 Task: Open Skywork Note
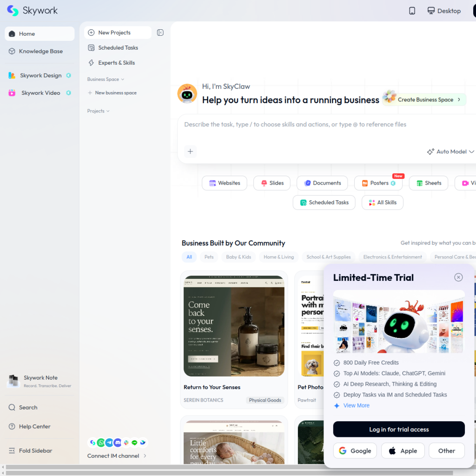click(40, 381)
